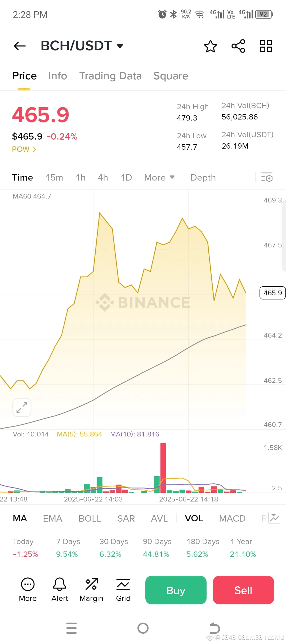The image size is (286, 644).
Task: Open the share icon
Action: [x=238, y=46]
